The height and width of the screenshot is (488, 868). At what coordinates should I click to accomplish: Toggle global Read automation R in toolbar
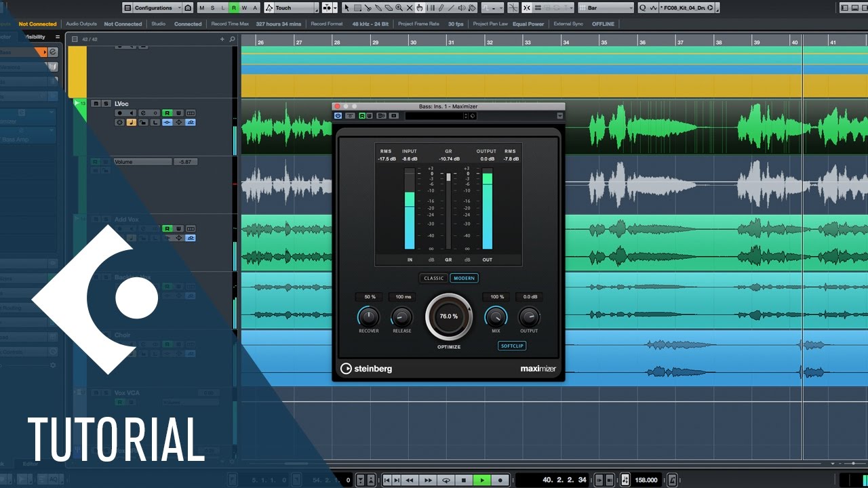point(234,7)
